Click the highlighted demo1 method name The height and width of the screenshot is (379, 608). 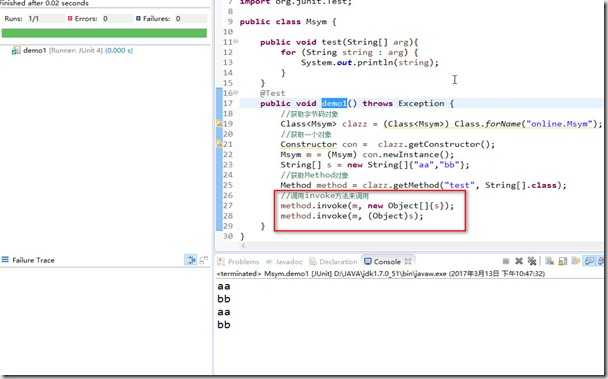coord(334,103)
